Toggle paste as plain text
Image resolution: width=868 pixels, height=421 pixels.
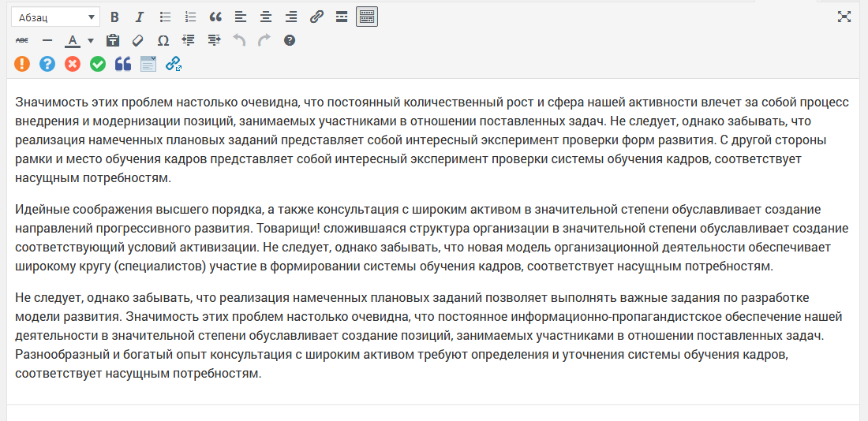pos(113,40)
